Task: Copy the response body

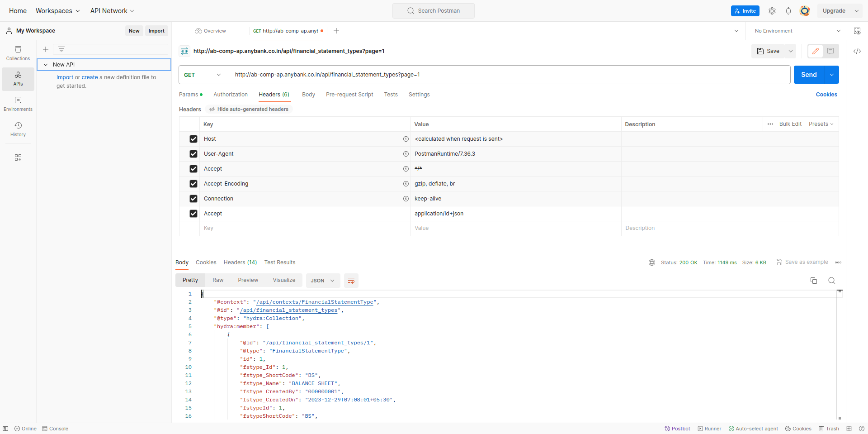Action: click(814, 281)
